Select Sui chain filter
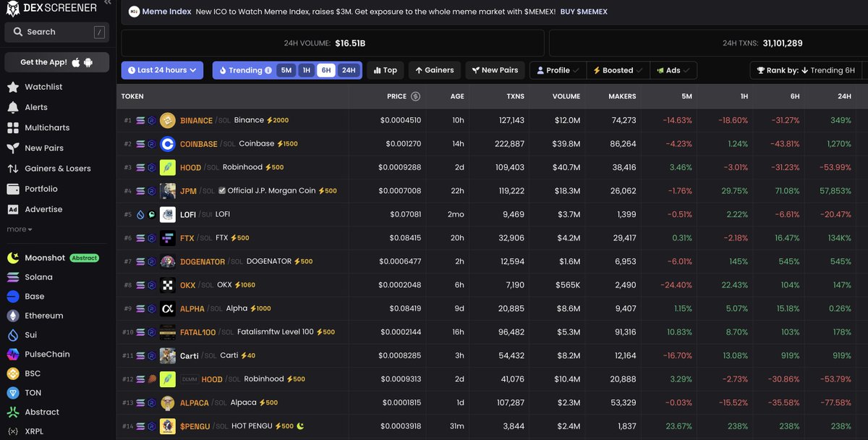Screen dimensions: 868x440 click(30, 335)
